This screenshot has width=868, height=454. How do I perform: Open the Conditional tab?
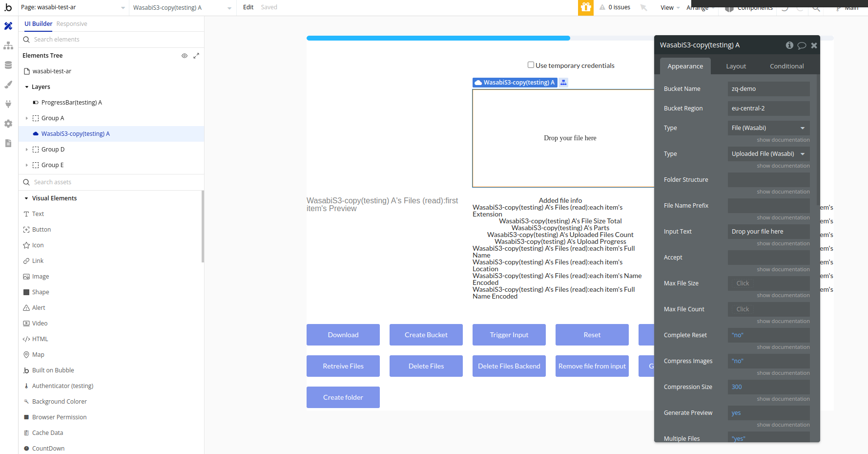coord(786,66)
